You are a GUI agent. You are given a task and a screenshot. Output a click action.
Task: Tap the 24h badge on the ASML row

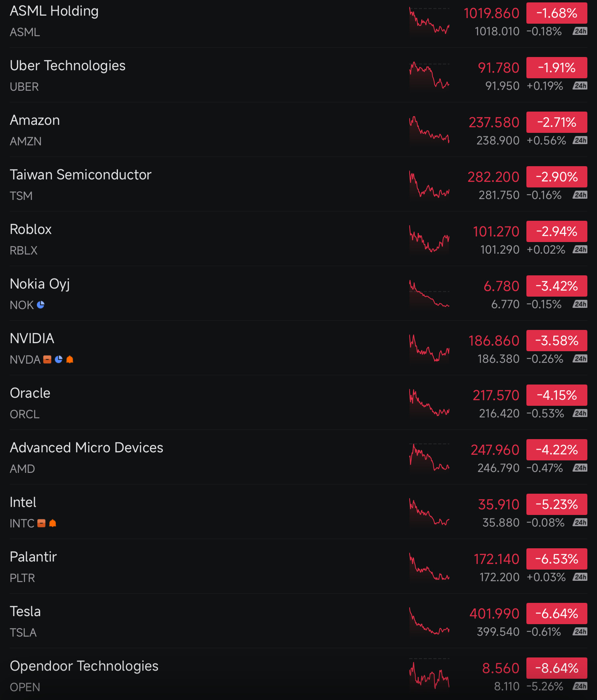point(580,31)
